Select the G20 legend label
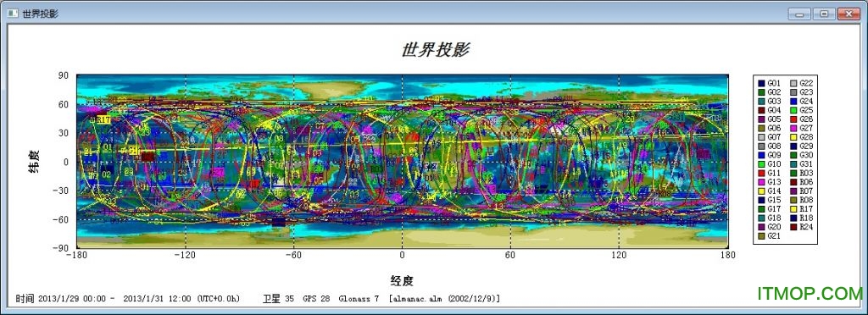868x315 pixels. pos(774,227)
